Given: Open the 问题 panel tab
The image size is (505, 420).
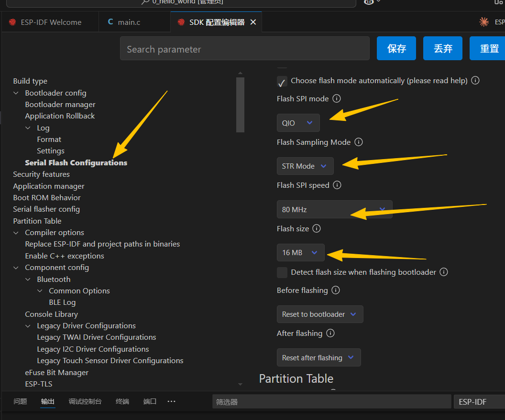Looking at the screenshot, I should tap(20, 401).
